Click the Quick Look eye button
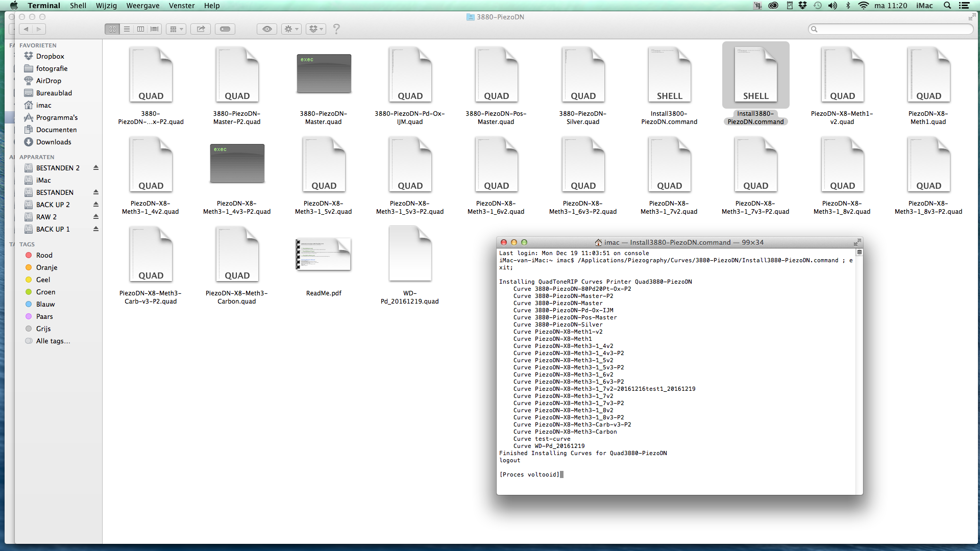 click(x=267, y=29)
